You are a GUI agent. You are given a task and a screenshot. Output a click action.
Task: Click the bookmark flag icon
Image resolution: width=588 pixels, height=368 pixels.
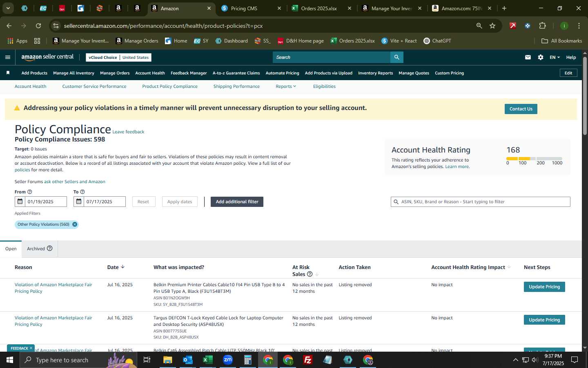(x=8, y=73)
